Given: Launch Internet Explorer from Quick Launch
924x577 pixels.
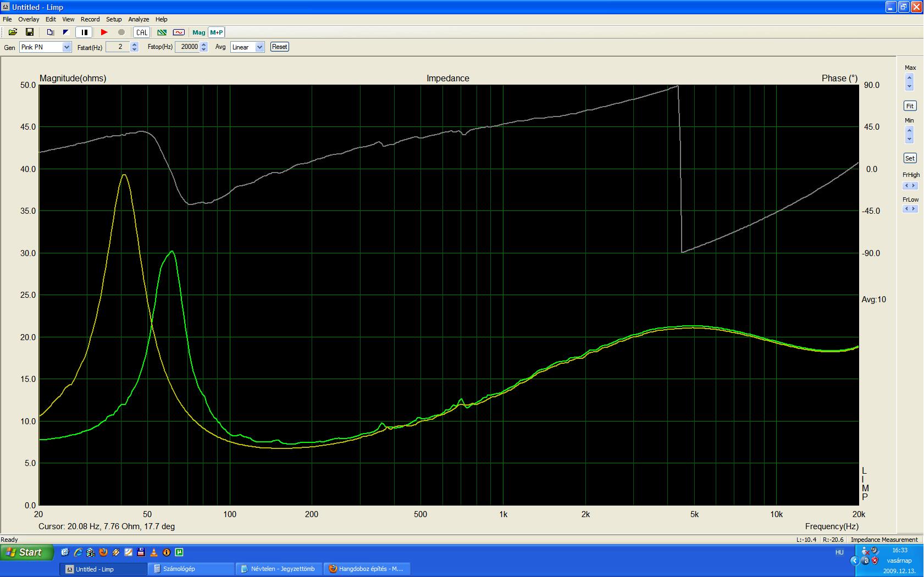Looking at the screenshot, I should [x=79, y=552].
